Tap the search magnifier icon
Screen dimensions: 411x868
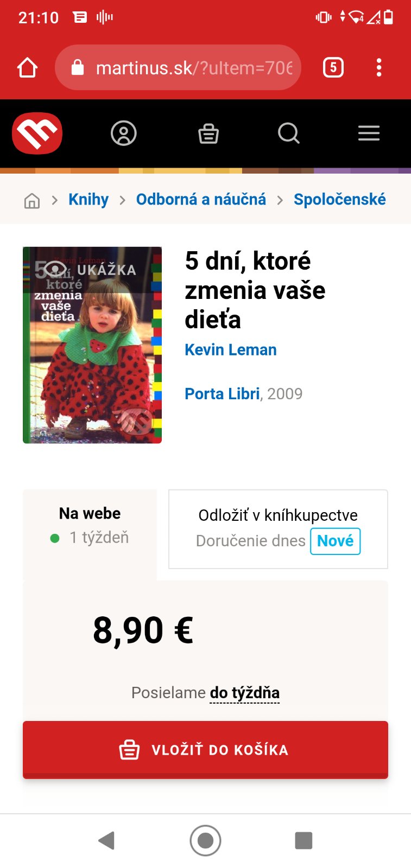click(288, 133)
